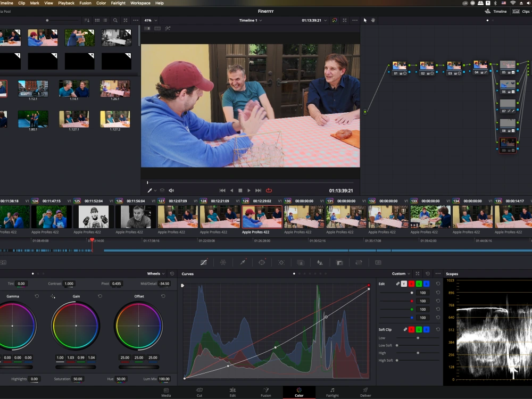Viewport: 532px width, 399px height.
Task: Open the viewer timecode display dropdown
Action: [314, 20]
